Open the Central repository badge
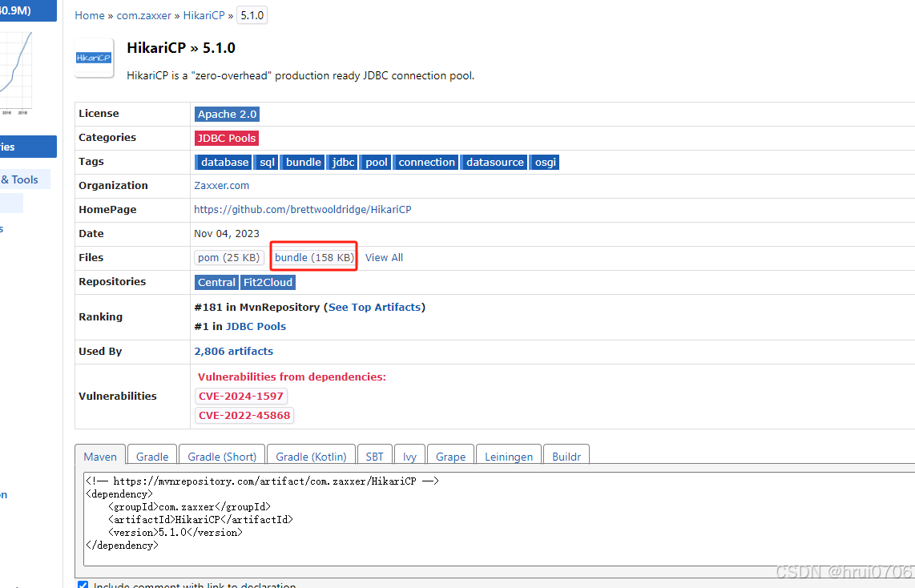This screenshot has height=588, width=915. tap(216, 282)
